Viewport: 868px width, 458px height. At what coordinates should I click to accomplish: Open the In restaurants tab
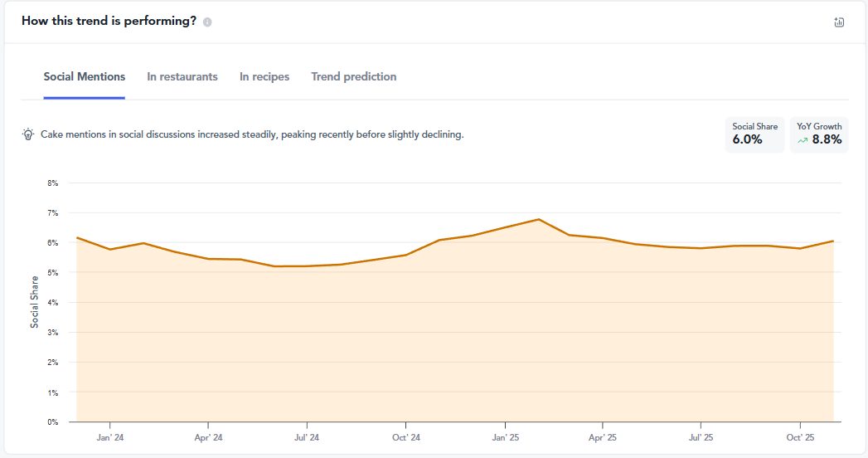point(182,76)
